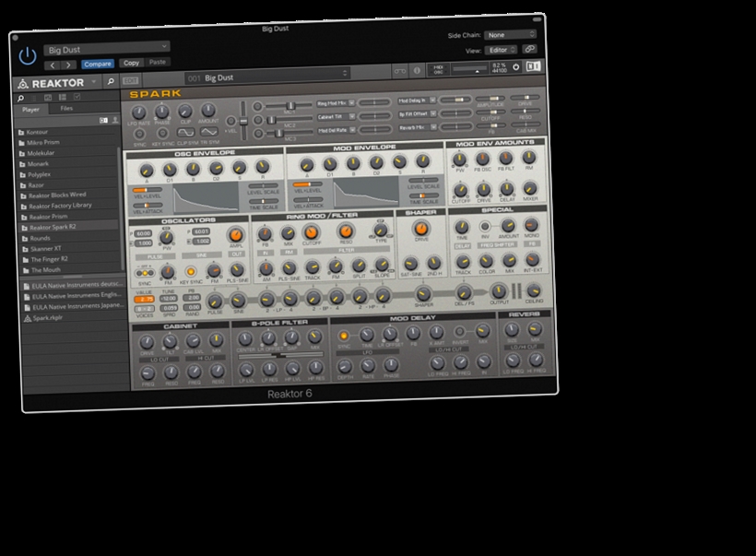Go to the next preset arrow

[68, 65]
